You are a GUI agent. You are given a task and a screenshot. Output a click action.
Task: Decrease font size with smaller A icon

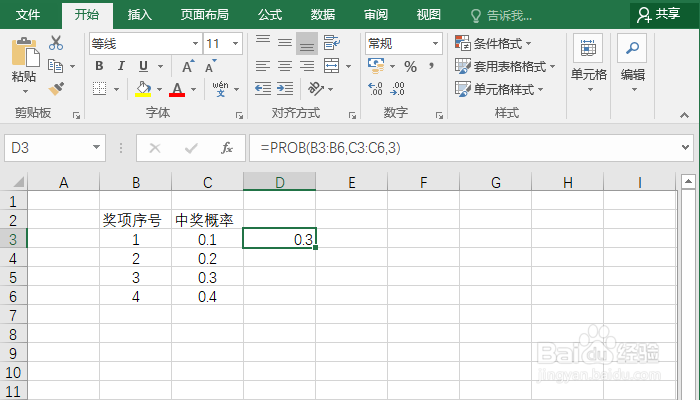tap(210, 66)
